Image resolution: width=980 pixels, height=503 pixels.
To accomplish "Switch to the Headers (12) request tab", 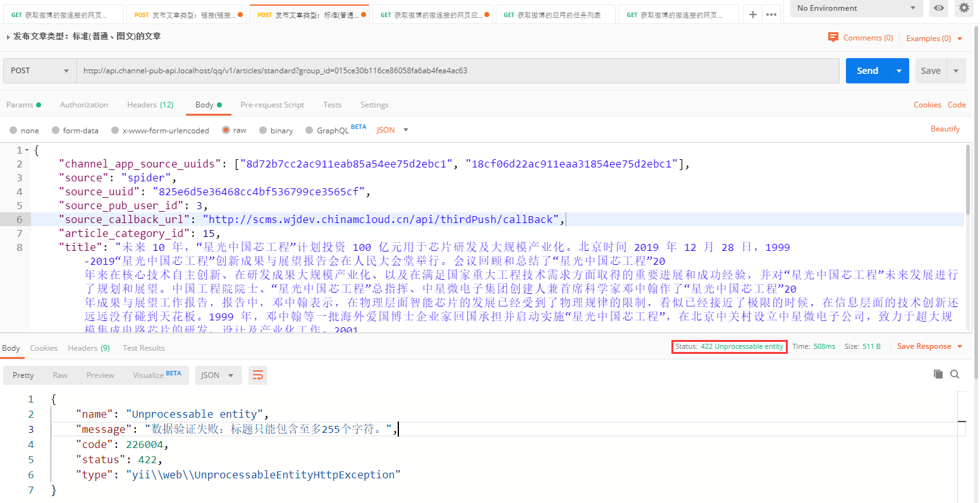I will 150,105.
